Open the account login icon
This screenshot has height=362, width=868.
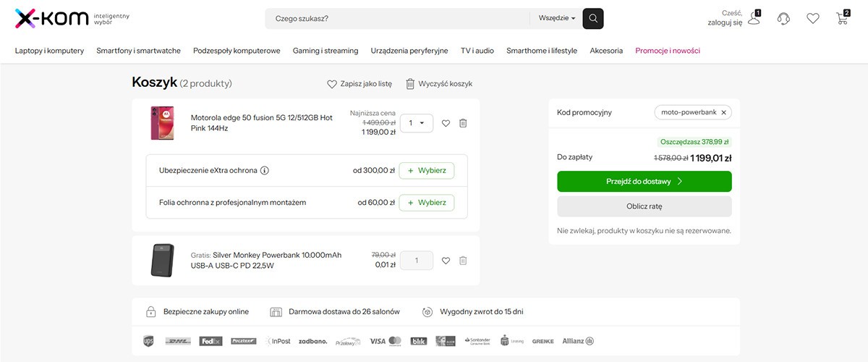coord(754,19)
